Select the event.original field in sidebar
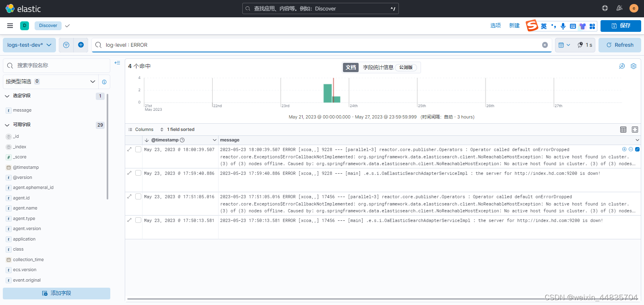Screen dimensions: 644x305 [27, 280]
